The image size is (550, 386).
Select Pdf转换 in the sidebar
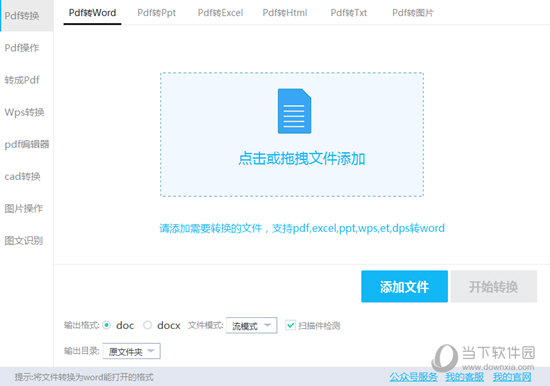27,16
